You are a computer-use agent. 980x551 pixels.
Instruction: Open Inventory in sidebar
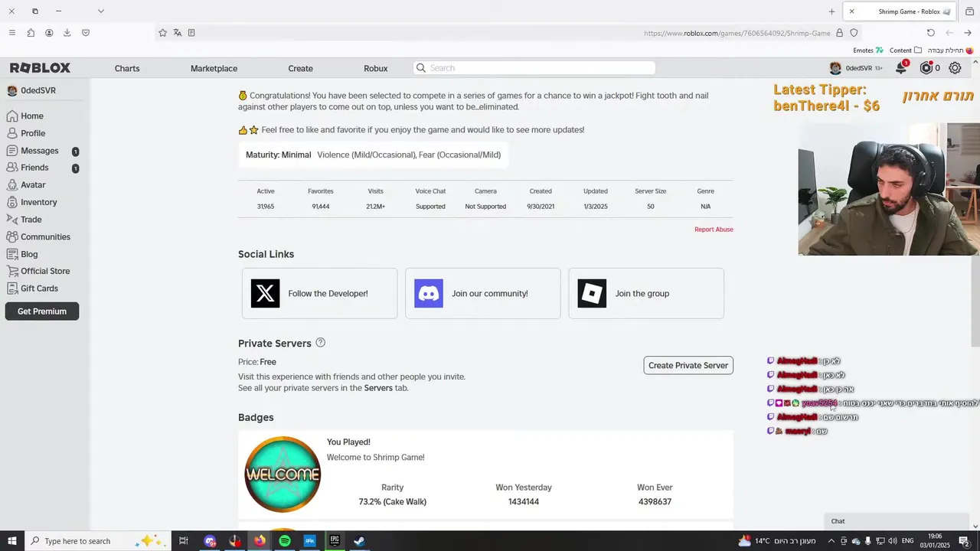pyautogui.click(x=38, y=202)
